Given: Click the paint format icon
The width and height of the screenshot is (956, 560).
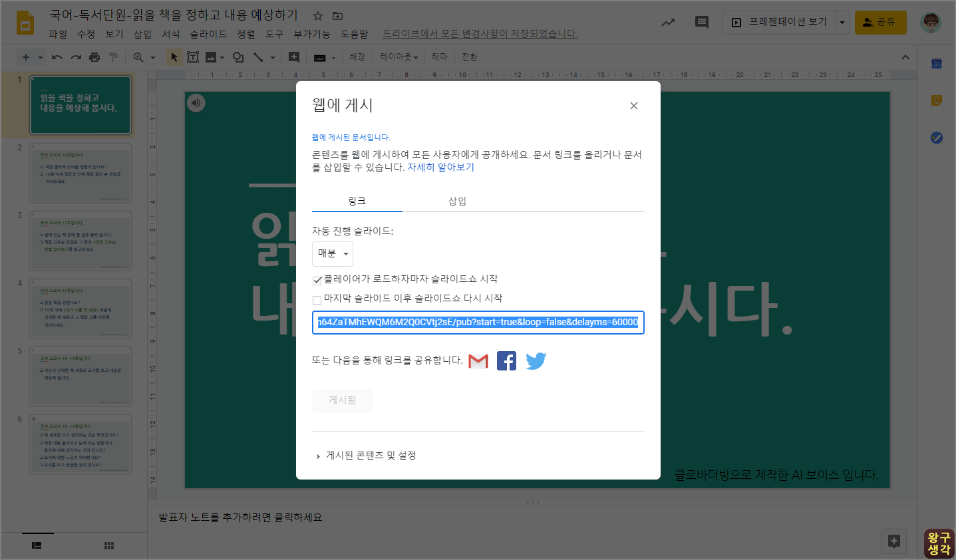Looking at the screenshot, I should 113,57.
